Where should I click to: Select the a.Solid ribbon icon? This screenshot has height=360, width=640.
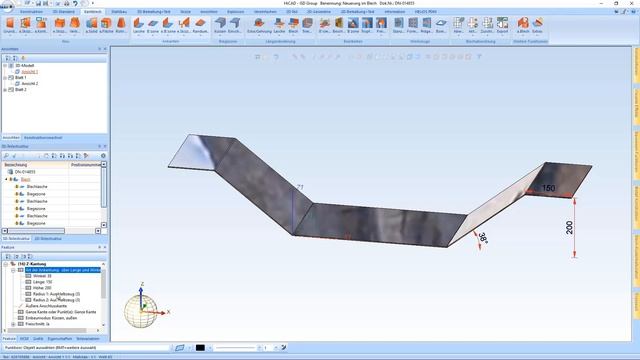pyautogui.click(x=91, y=23)
